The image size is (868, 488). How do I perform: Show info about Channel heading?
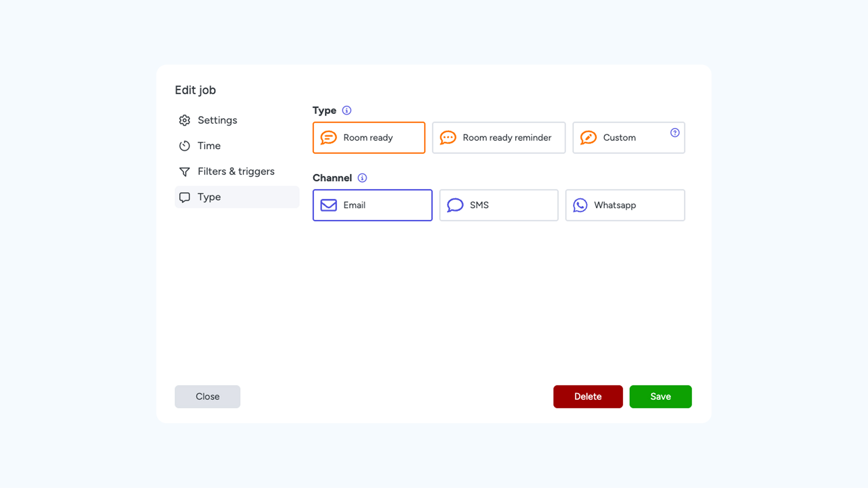[362, 178]
